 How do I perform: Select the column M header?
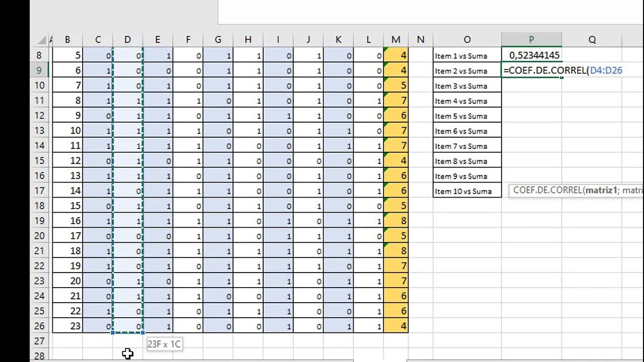[396, 40]
